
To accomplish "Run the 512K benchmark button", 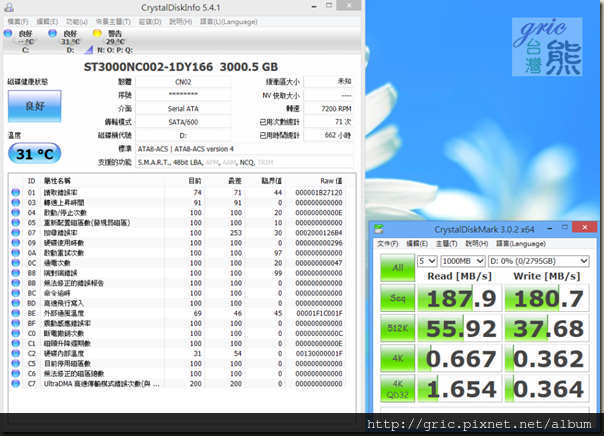I will pos(398,328).
